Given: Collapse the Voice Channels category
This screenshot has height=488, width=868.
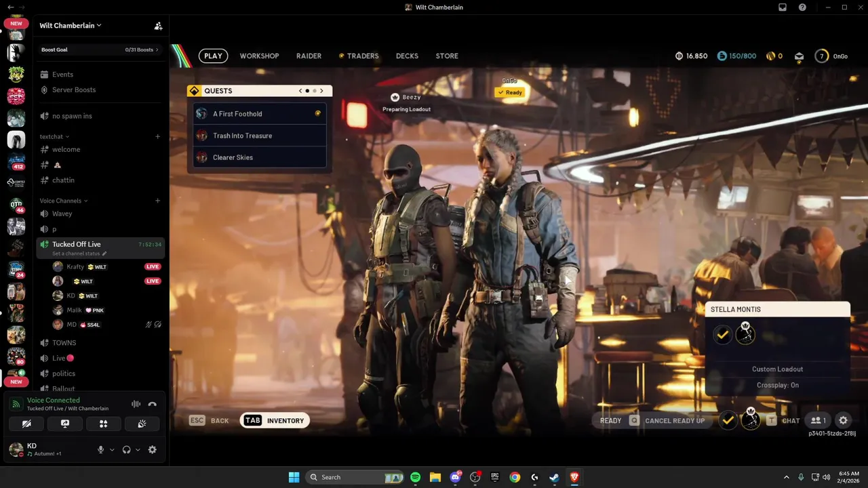Looking at the screenshot, I should 64,201.
